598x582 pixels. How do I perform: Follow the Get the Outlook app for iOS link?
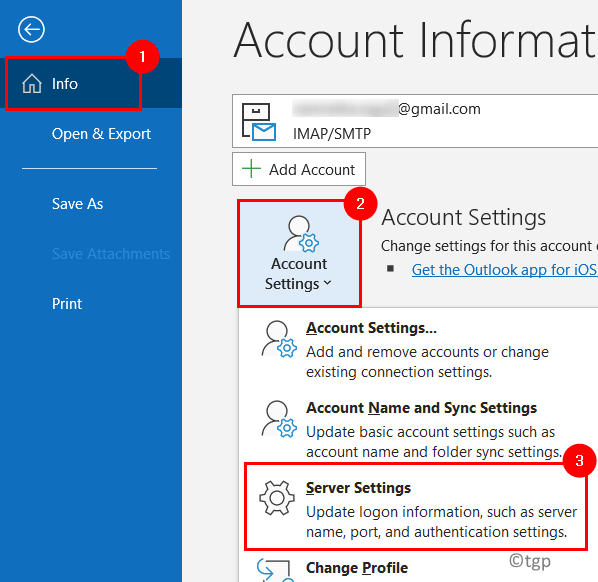click(505, 270)
